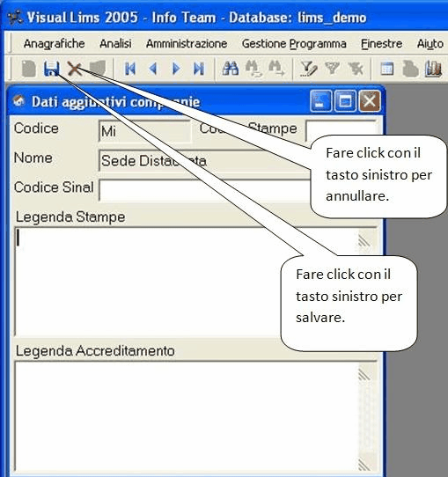Open the Aiuto menu
The image size is (448, 477).
point(430,44)
